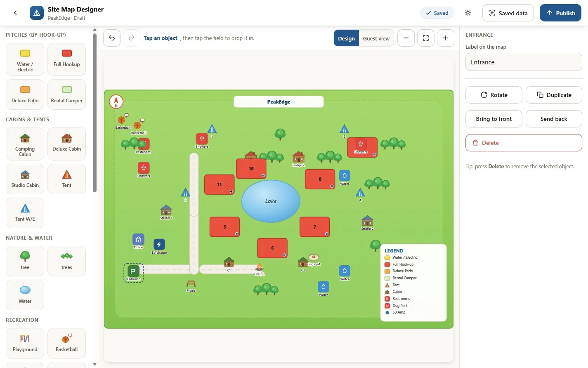588x368 pixels.
Task: Open Saved data
Action: tap(508, 13)
